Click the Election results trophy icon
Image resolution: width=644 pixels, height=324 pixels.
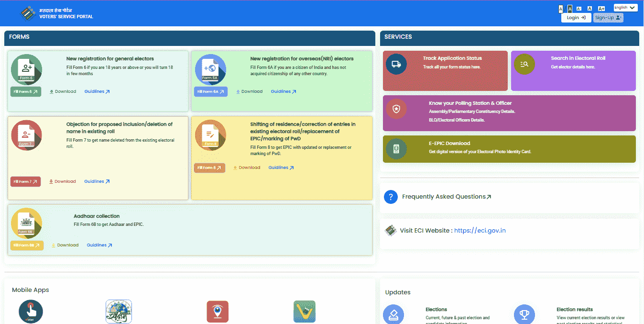(x=524, y=314)
